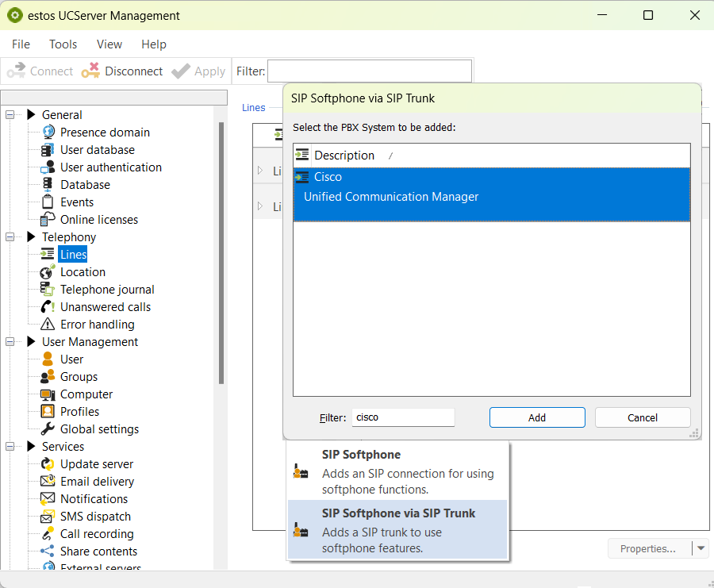Click the Disconnect toolbar button
Viewport: 714px width, 588px height.
coord(123,71)
